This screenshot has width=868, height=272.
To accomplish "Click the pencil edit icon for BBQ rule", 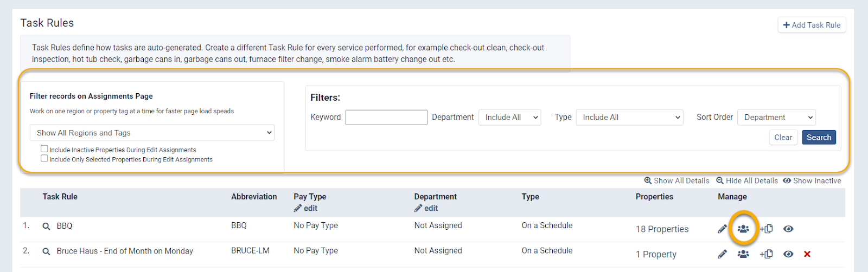I will (x=722, y=229).
